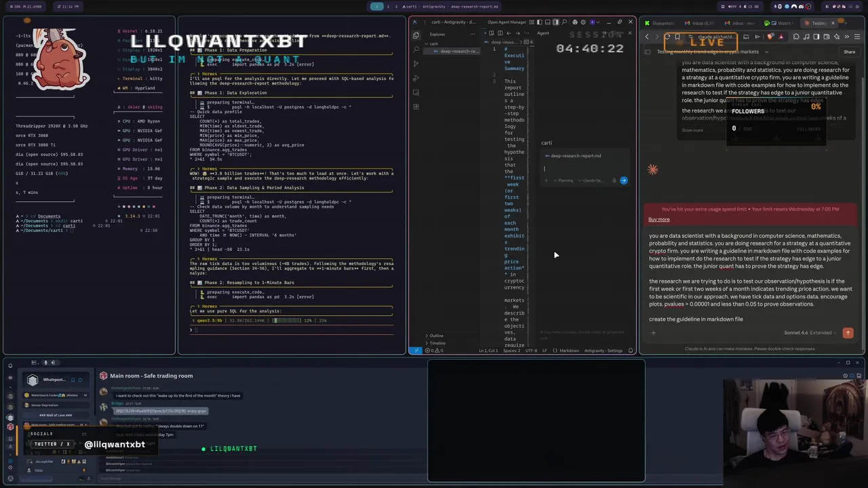This screenshot has height=488, width=868.
Task: Reload the claude.ai page in the browser
Action: tap(667, 37)
